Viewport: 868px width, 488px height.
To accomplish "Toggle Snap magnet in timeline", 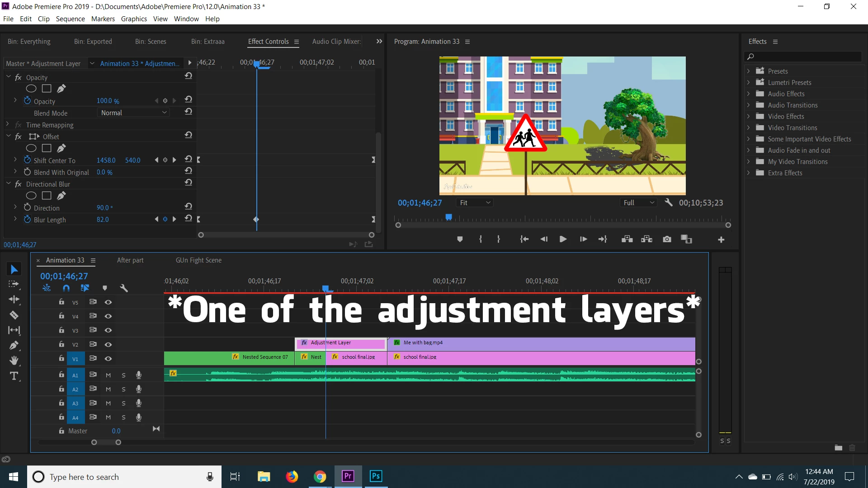I will click(66, 288).
